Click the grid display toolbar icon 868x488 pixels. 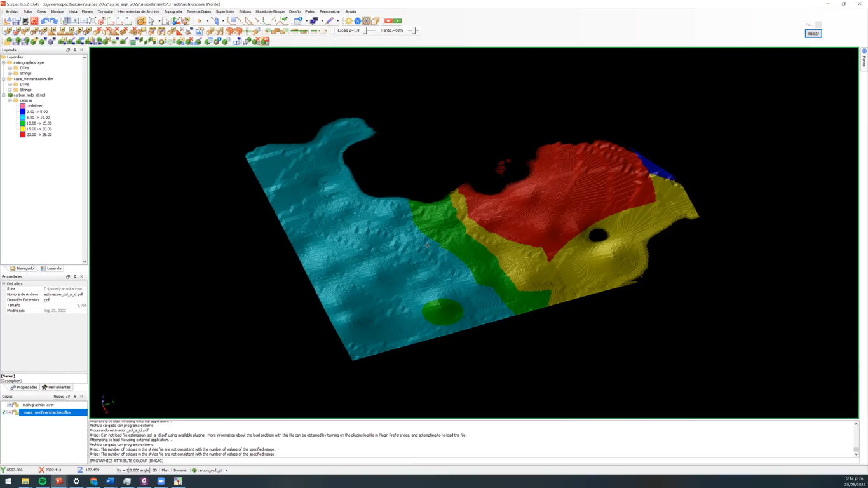[x=67, y=21]
